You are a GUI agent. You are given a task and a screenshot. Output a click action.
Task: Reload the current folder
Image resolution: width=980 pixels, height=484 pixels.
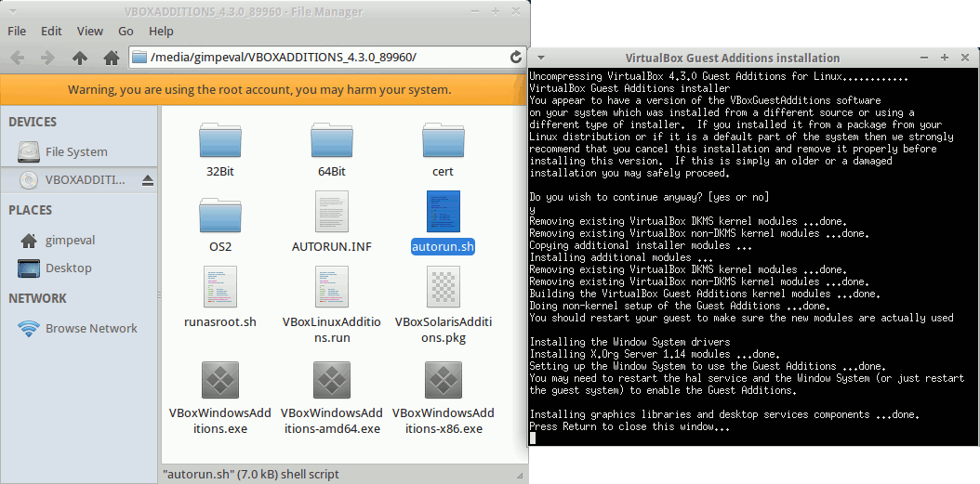click(516, 58)
